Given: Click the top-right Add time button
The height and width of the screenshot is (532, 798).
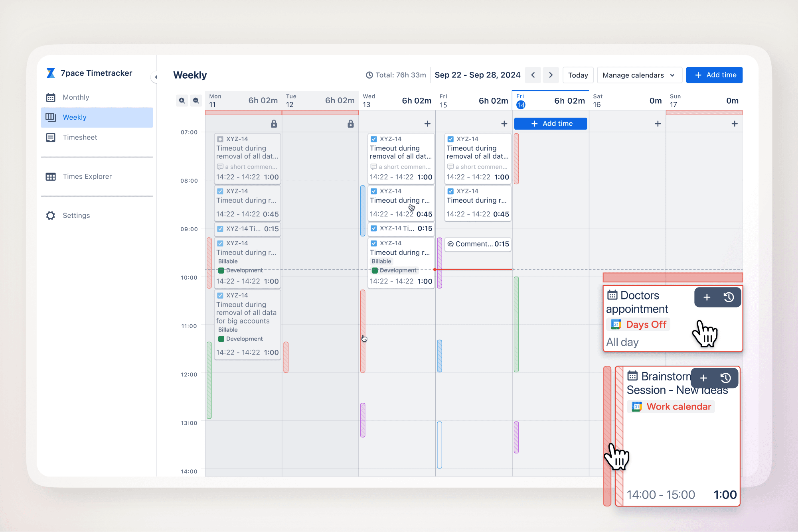Looking at the screenshot, I should [x=714, y=75].
